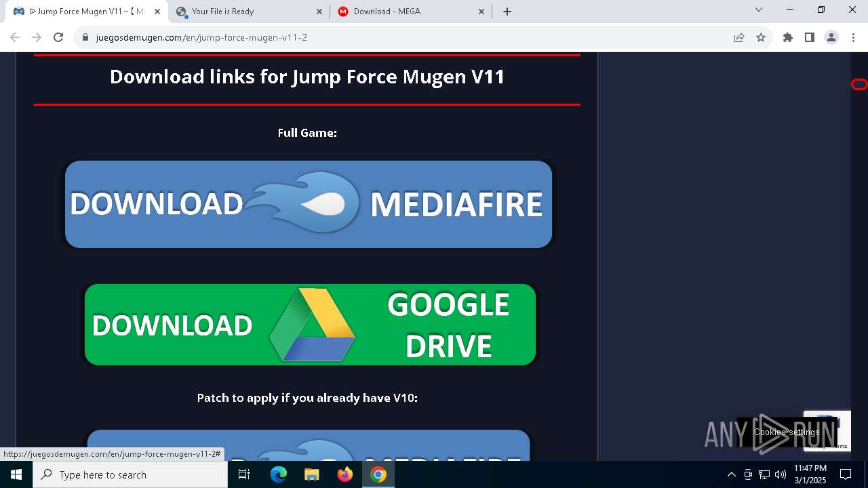The width and height of the screenshot is (868, 488).
Task: Open the tab search dropdown
Action: [759, 10]
